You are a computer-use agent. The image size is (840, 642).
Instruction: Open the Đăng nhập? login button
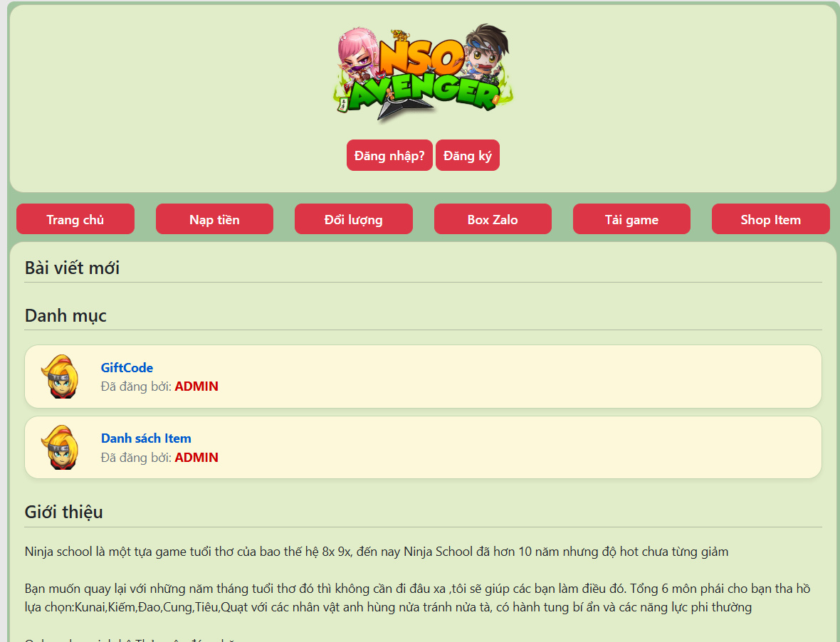tap(389, 155)
